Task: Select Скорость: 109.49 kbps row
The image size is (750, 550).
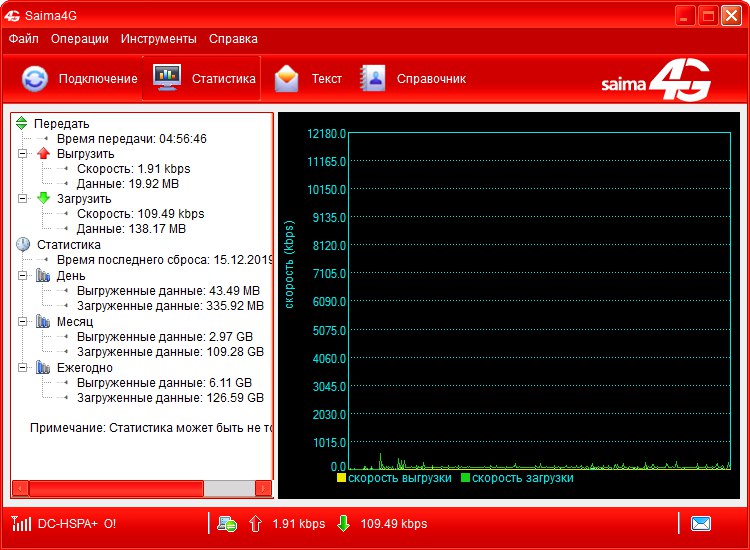Action: click(141, 214)
